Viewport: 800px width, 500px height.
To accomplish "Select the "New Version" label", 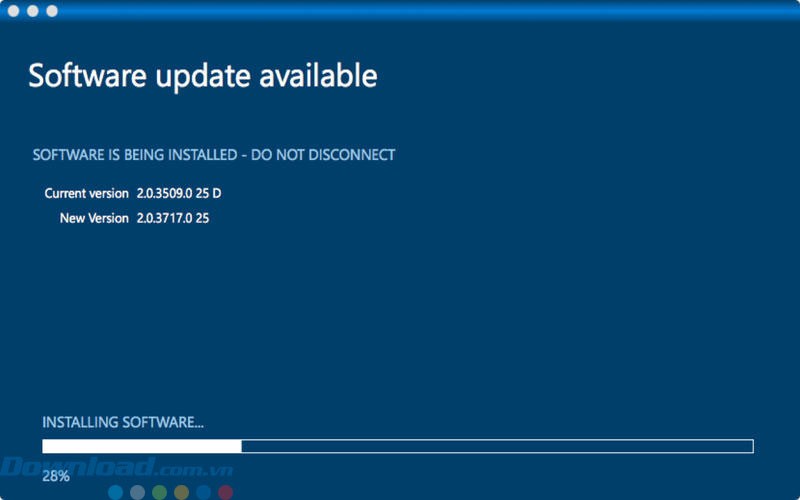I will 94,218.
